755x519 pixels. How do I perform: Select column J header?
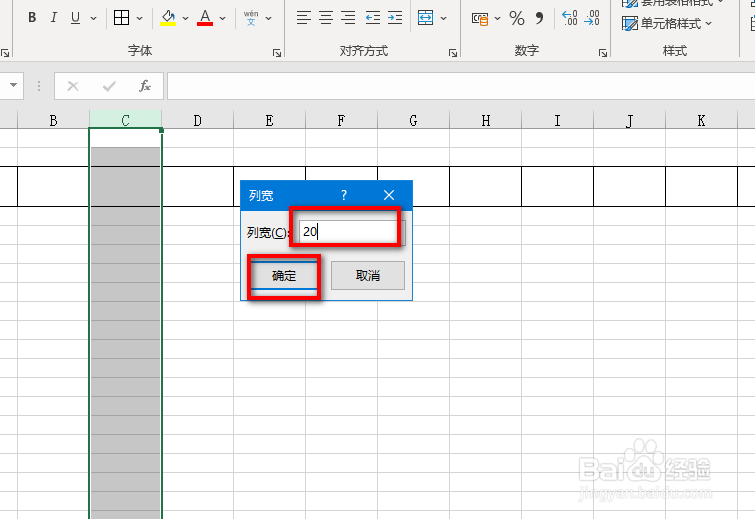(629, 120)
